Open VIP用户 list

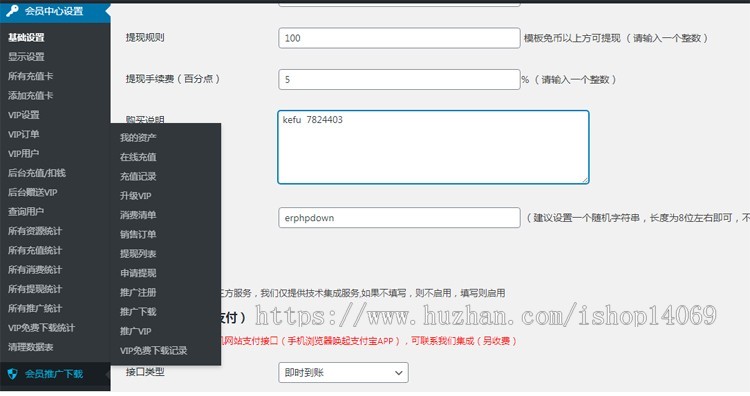23,154
